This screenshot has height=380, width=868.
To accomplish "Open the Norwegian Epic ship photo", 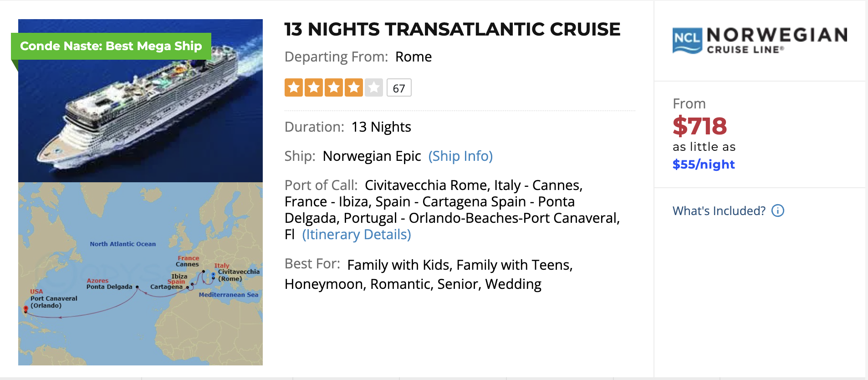I will tap(140, 101).
